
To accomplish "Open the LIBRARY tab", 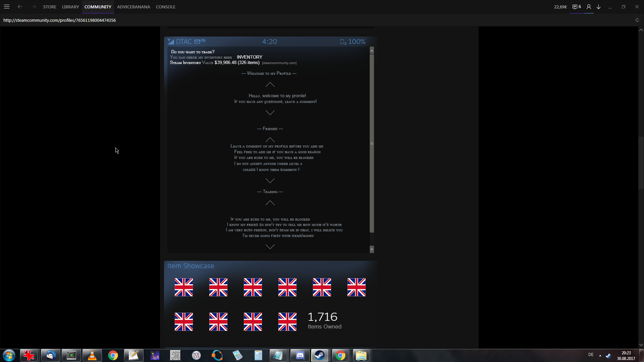I will (70, 7).
